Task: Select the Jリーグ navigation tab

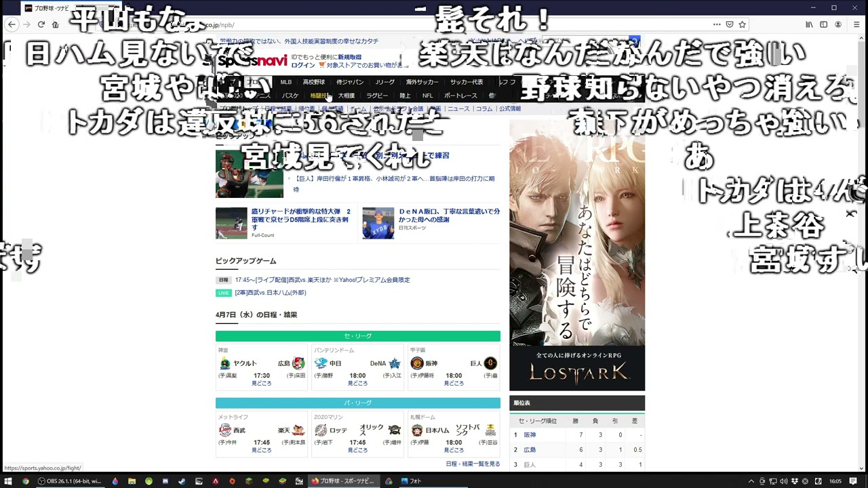Action: (x=384, y=82)
